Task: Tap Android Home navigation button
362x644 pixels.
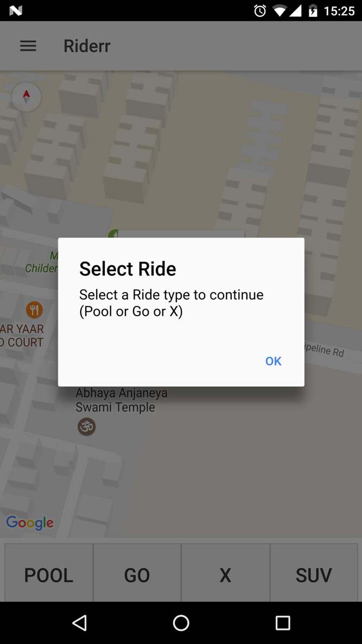Action: pos(181,623)
